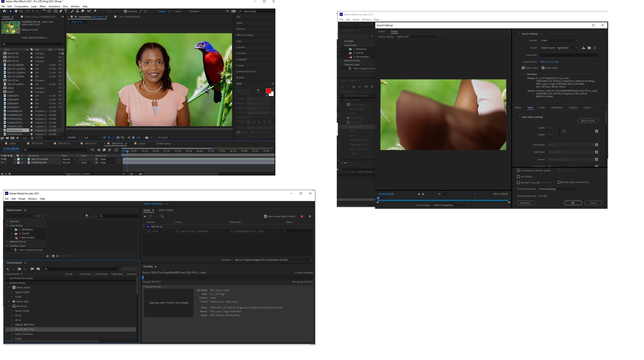Screen dimensions: 644x360
Task: Open the Format H.264 dropdown
Action: coord(559,40)
